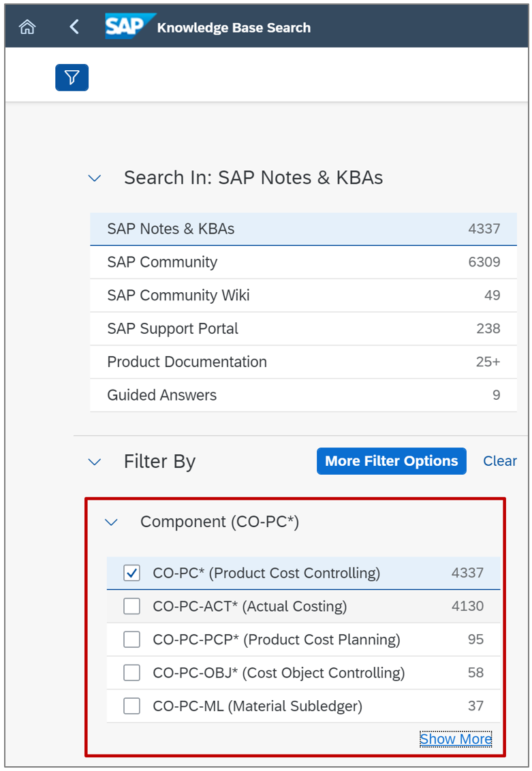532x771 pixels.
Task: Select SAP Community source
Action: [303, 262]
